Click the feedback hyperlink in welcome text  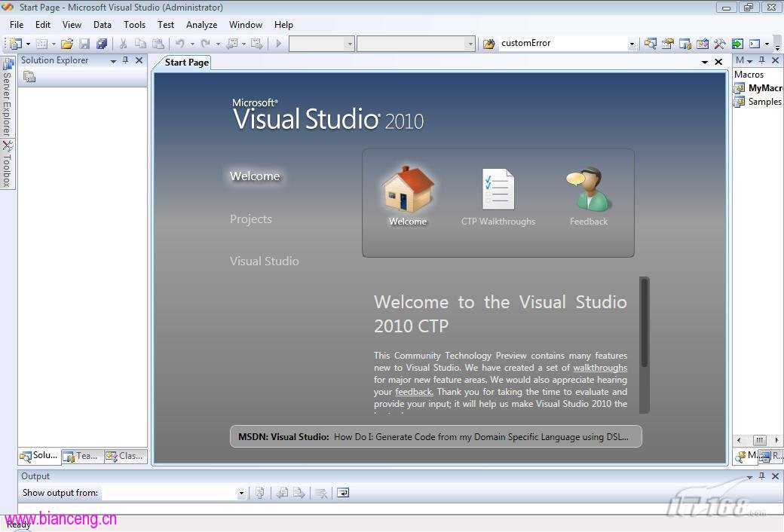pyautogui.click(x=414, y=392)
